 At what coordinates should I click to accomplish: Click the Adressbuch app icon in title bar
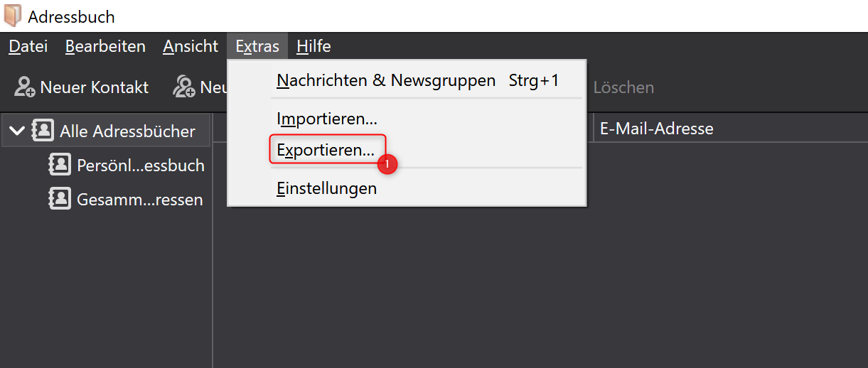(13, 16)
